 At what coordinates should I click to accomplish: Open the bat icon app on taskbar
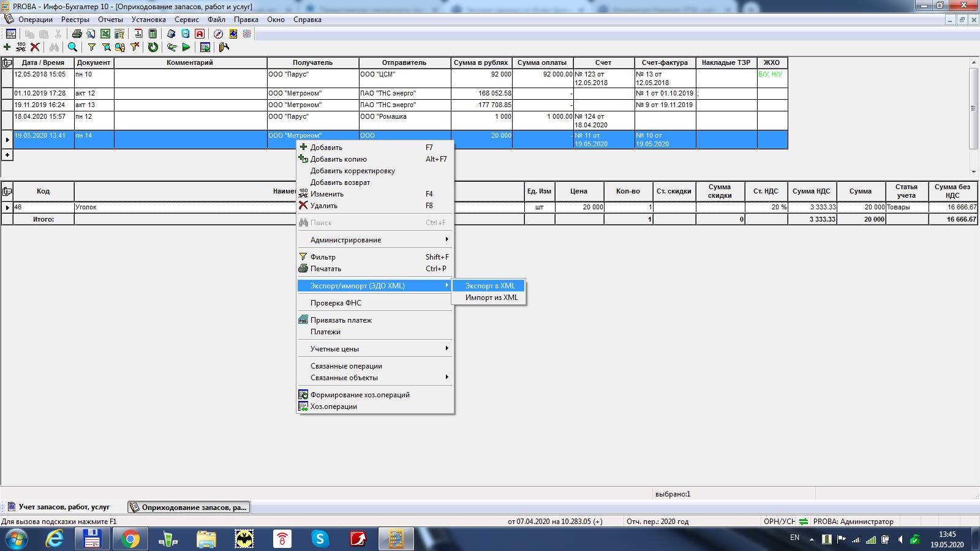coord(244,539)
